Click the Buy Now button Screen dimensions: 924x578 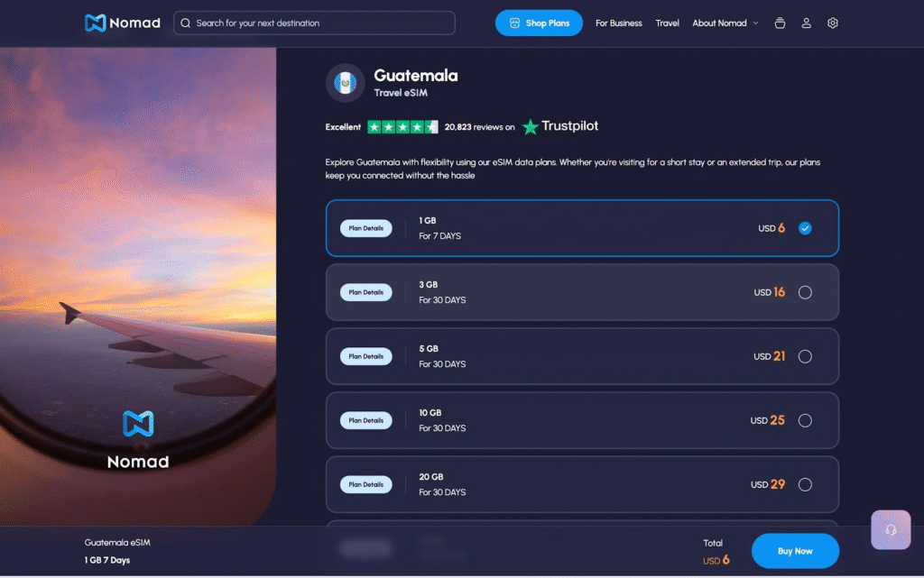(x=795, y=551)
